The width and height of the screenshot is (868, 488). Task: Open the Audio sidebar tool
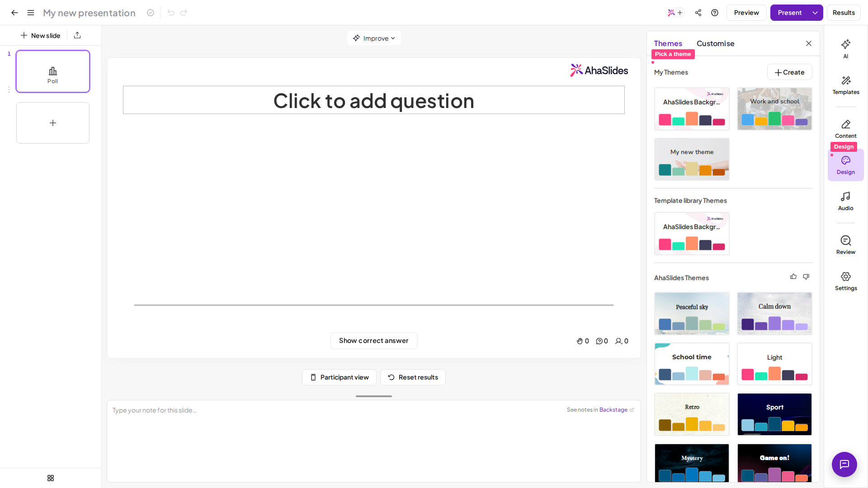846,201
